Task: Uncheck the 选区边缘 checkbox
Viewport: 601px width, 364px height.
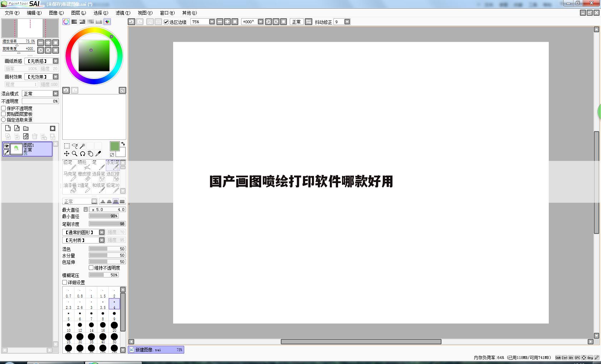Action: [x=166, y=22]
